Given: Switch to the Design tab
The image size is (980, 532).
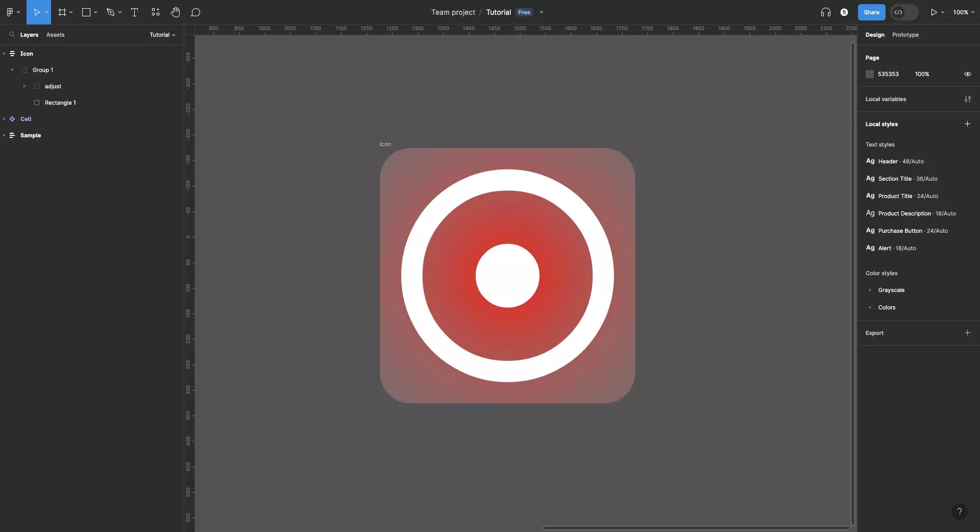Looking at the screenshot, I should pyautogui.click(x=875, y=35).
